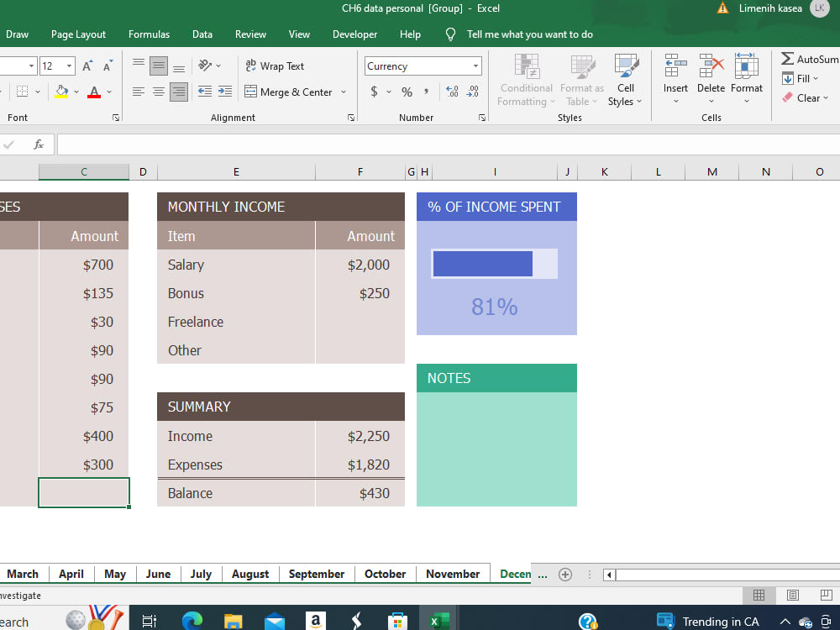Open Amazon app from taskbar
The width and height of the screenshot is (840, 630).
[315, 621]
